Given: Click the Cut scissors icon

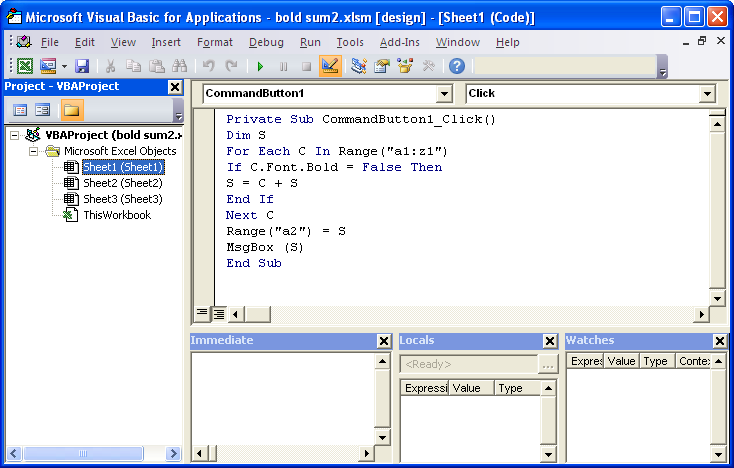Looking at the screenshot, I should 110,66.
